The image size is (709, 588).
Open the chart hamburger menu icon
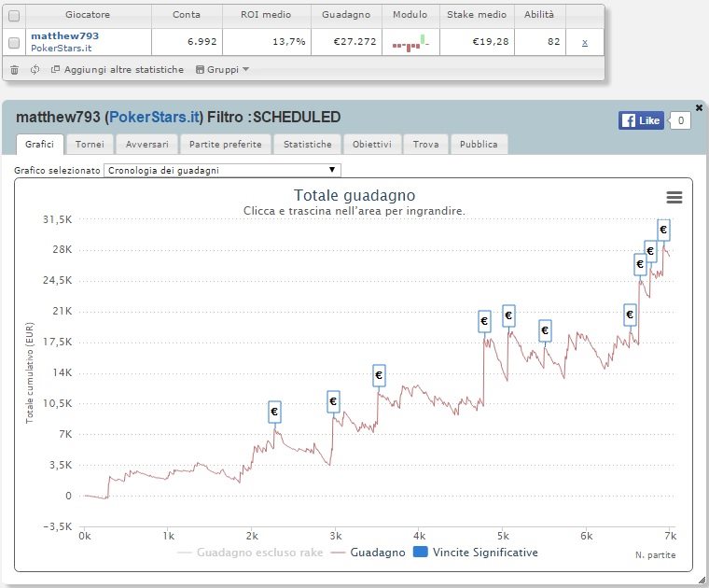tap(674, 197)
